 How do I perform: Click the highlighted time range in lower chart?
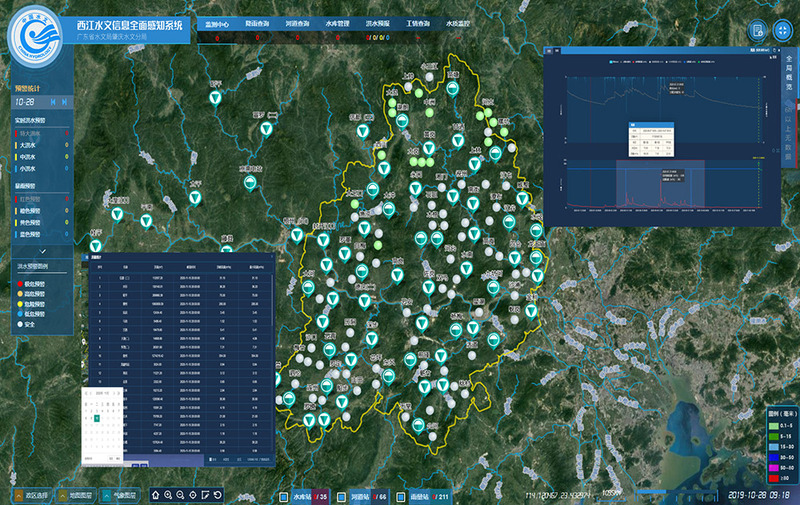pyautogui.click(x=660, y=184)
